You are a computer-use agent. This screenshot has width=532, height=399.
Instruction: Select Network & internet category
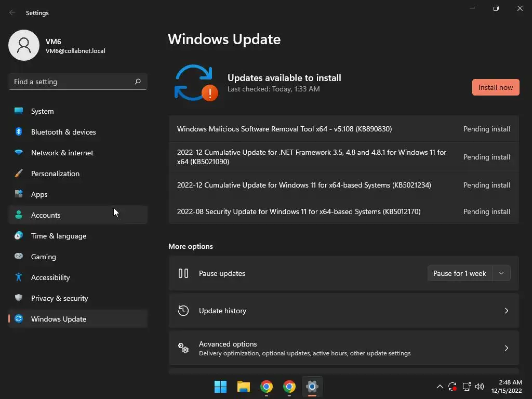coord(78,152)
